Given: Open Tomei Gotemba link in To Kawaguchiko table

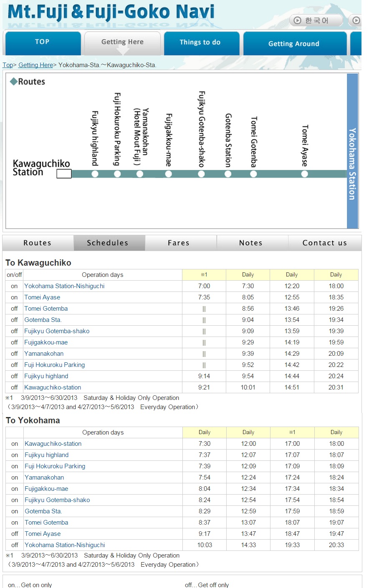Looking at the screenshot, I should [x=46, y=309].
